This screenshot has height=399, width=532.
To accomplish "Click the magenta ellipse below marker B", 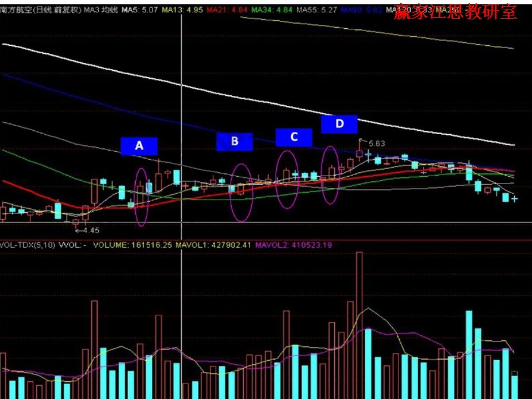I will [x=242, y=192].
